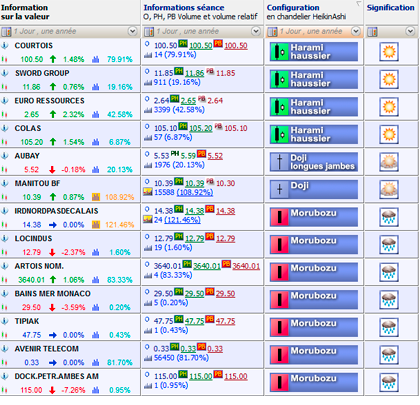
Task: Click the Harami haussier button for COLAS
Action: pos(314,134)
